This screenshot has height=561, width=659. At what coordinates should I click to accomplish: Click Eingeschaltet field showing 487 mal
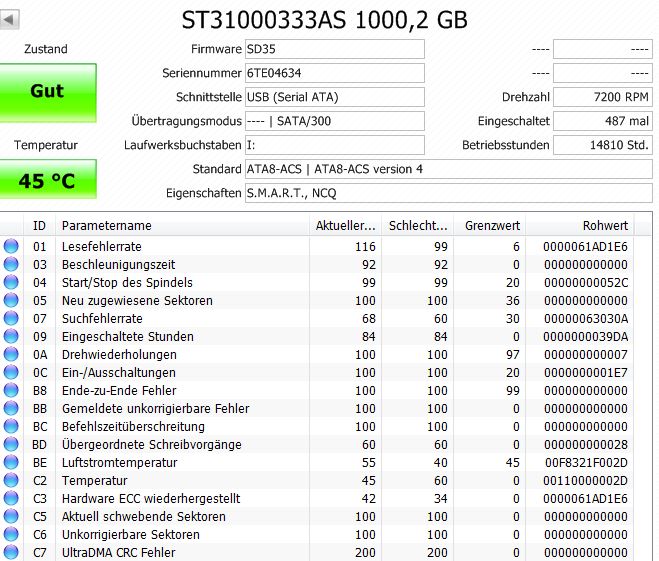[603, 121]
